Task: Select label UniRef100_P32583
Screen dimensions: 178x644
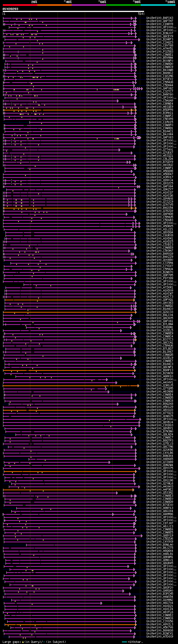Action: pyautogui.click(x=160, y=52)
